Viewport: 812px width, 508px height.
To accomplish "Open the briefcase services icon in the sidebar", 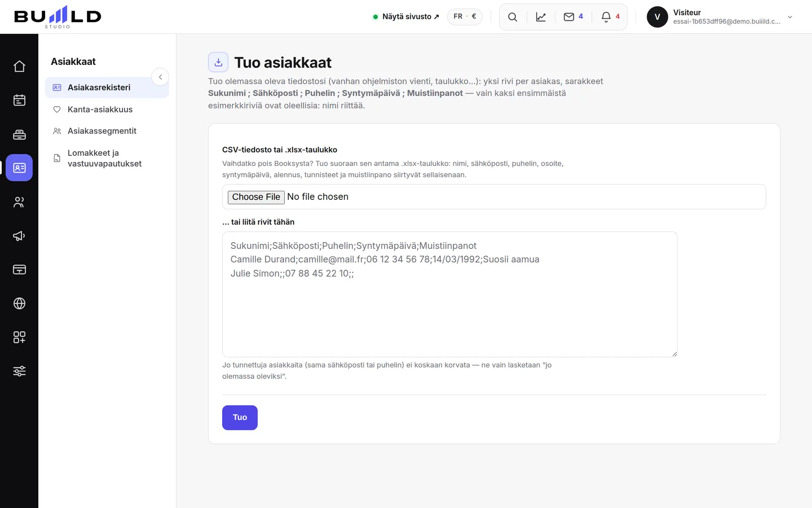I will pos(19,134).
